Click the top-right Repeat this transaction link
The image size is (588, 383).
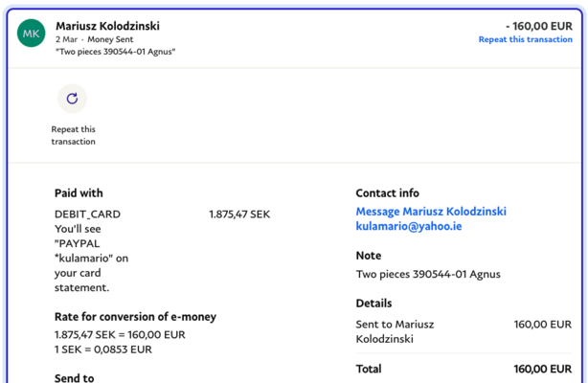(x=525, y=39)
